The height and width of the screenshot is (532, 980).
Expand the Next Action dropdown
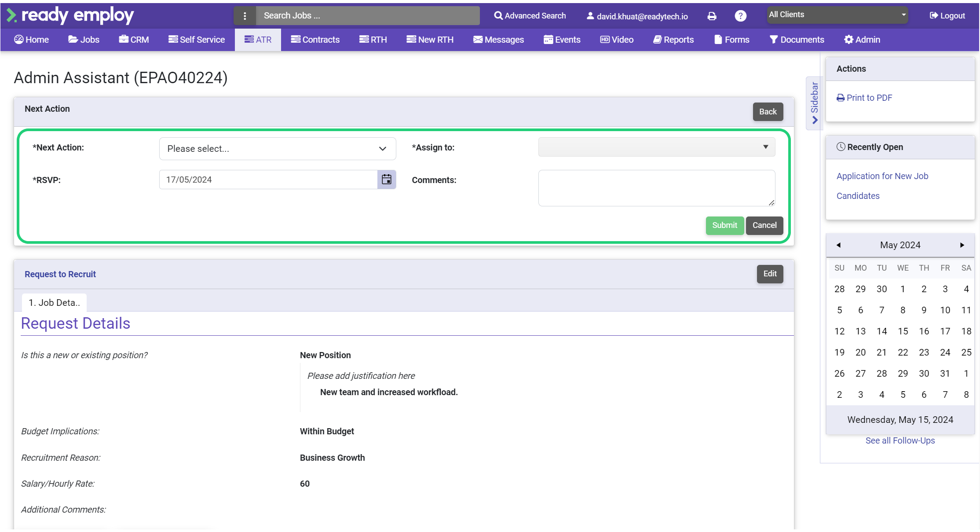pos(278,149)
